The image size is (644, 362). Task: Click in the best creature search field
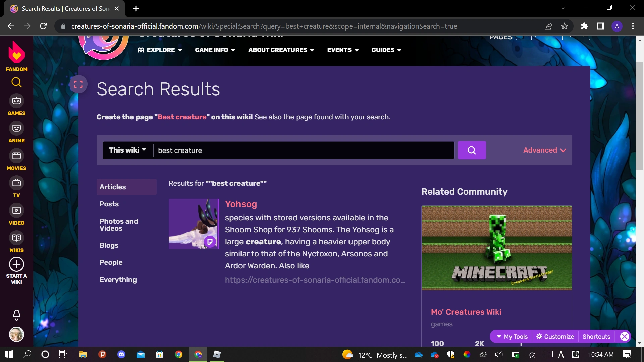pos(302,150)
